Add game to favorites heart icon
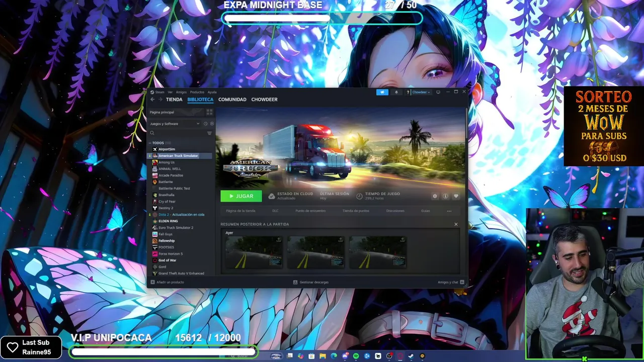The image size is (644, 362). point(456,196)
